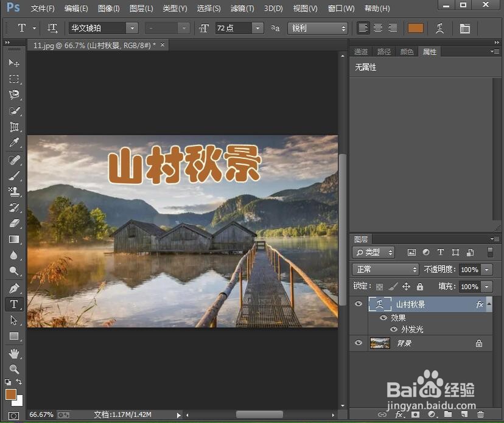Image resolution: width=504 pixels, height=423 pixels.
Task: Toggle lock all for layer
Action: coord(420,287)
